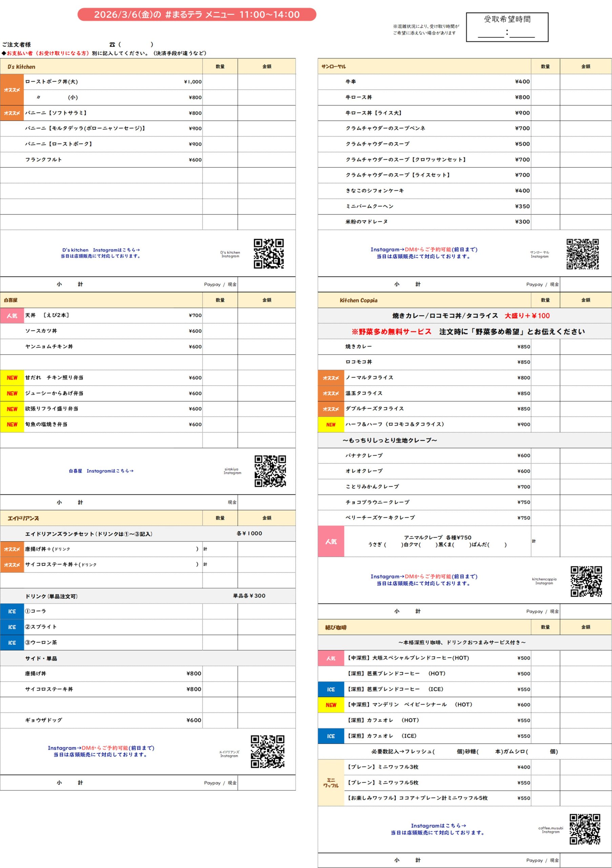
Task: Click the NEW badge beside ジューシーからあげ弁当
Action: point(12,394)
